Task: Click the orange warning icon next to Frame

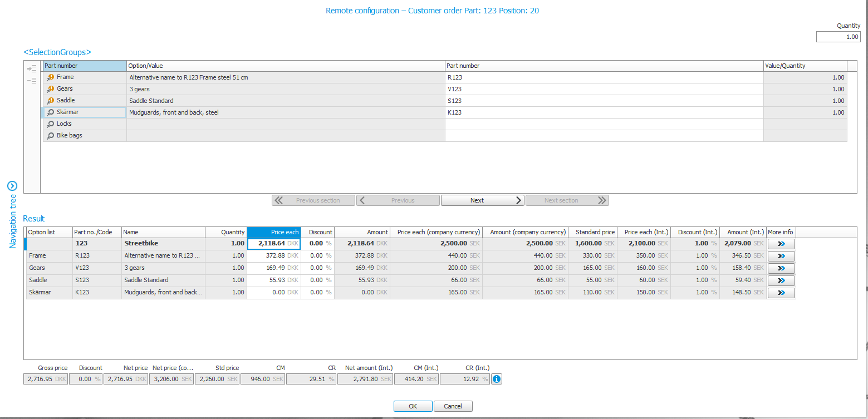Action: tap(50, 77)
